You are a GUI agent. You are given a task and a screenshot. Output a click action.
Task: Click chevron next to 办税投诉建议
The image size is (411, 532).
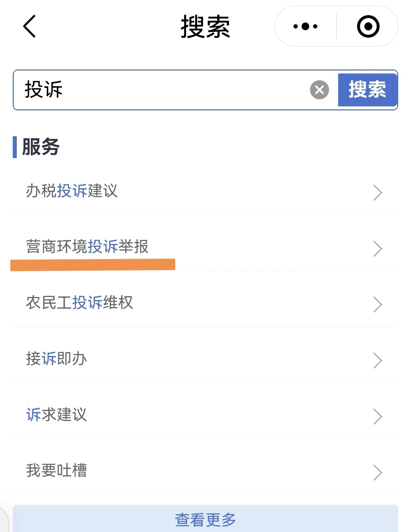point(378,193)
